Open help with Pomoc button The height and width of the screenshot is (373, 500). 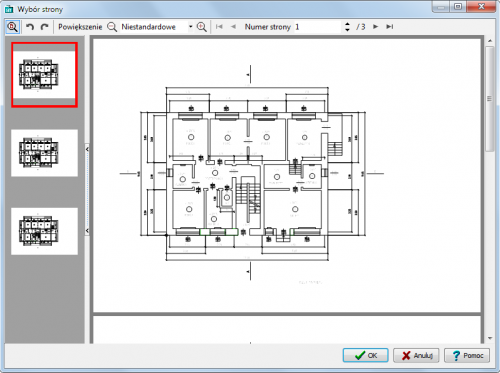pyautogui.click(x=467, y=355)
